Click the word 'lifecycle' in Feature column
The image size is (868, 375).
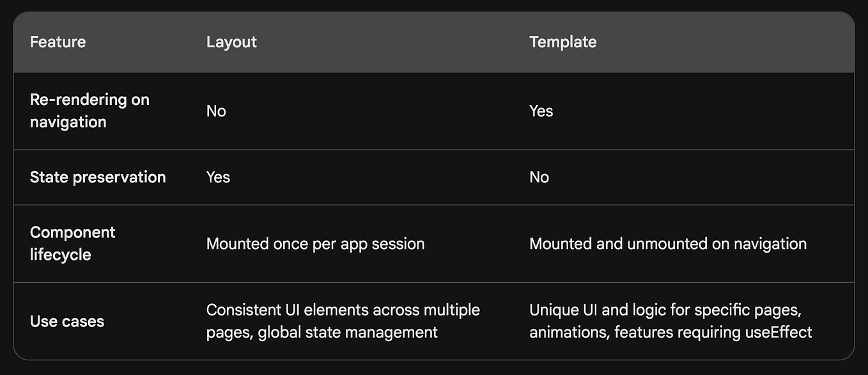point(60,255)
